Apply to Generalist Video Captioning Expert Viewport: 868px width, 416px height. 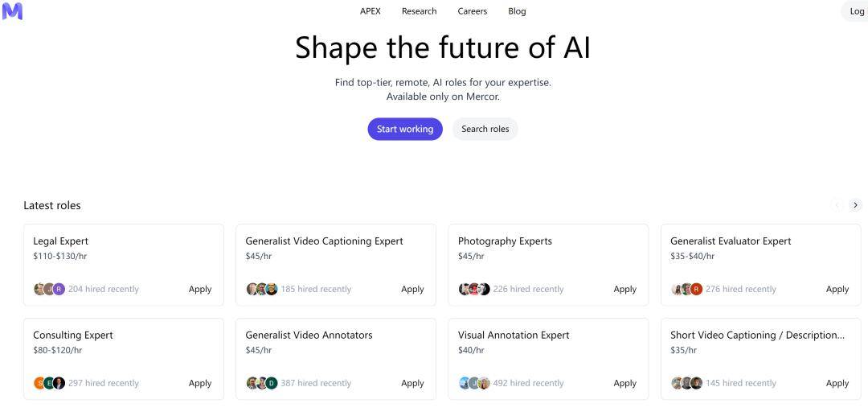point(412,289)
